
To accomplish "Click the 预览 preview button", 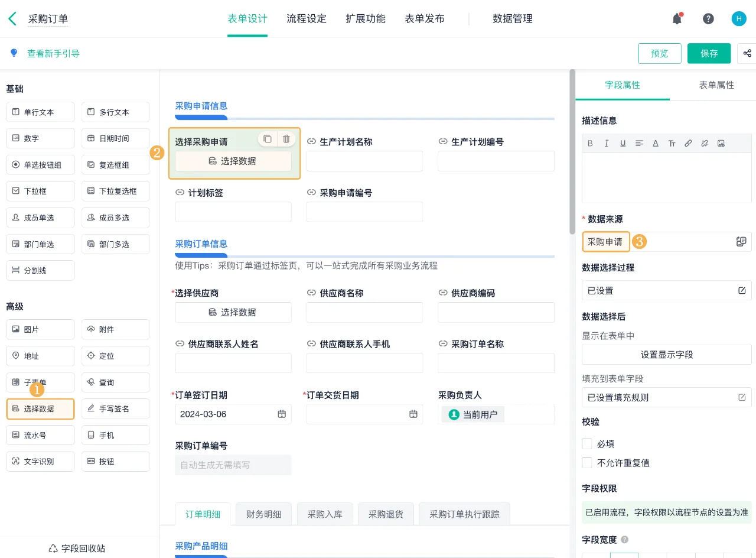I will 660,53.
